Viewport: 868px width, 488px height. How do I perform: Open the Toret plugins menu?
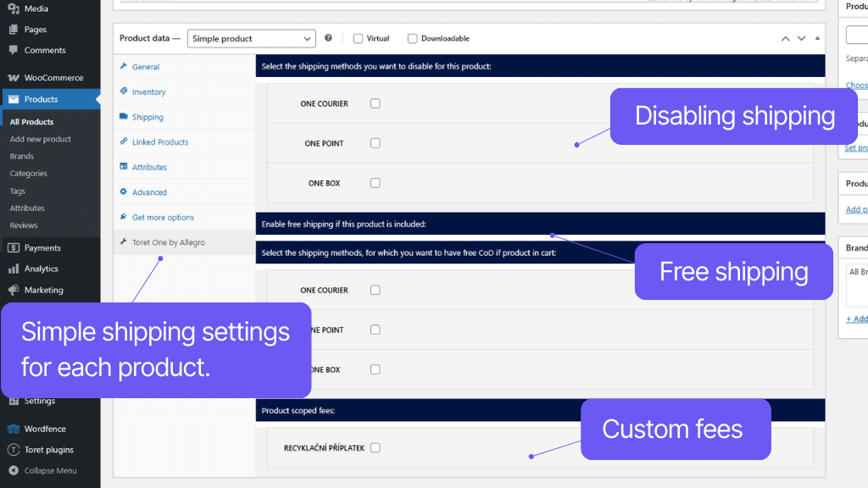coord(50,450)
